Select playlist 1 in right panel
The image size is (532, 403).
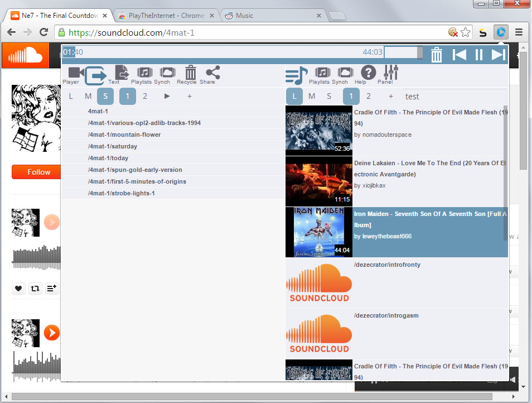coord(351,97)
